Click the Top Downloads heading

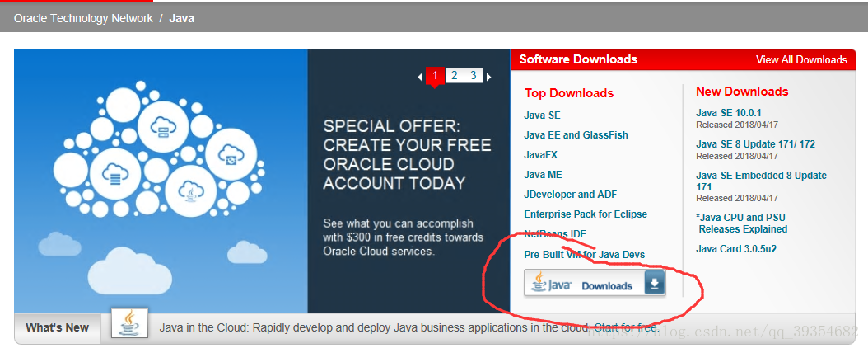coord(569,93)
